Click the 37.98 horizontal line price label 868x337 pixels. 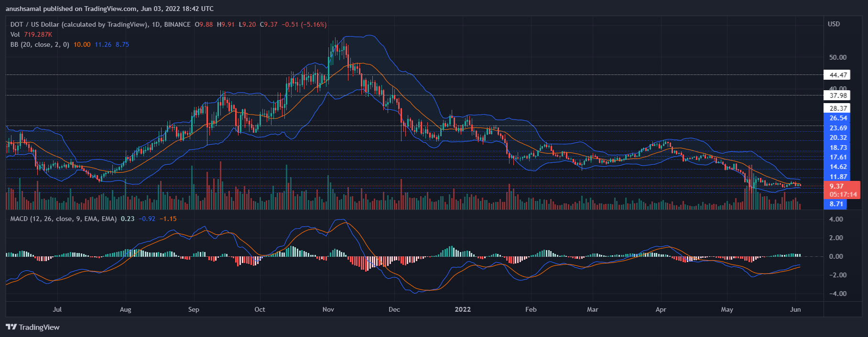838,95
